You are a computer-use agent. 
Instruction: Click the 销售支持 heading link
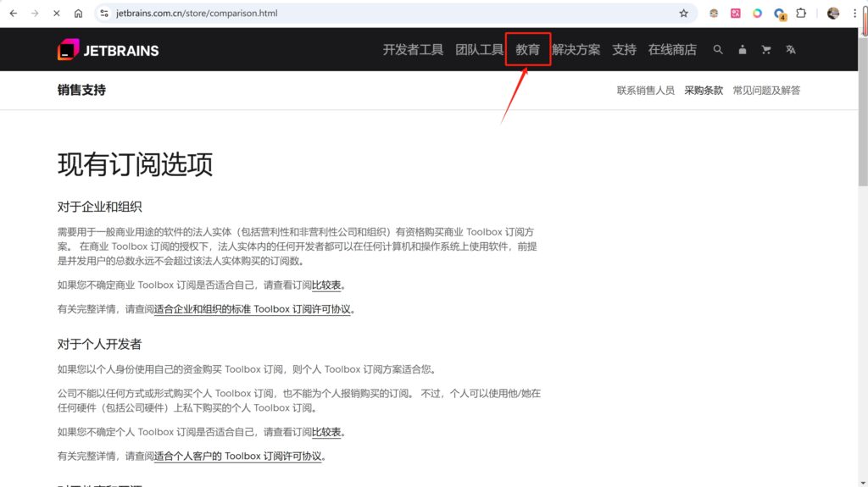click(x=81, y=91)
